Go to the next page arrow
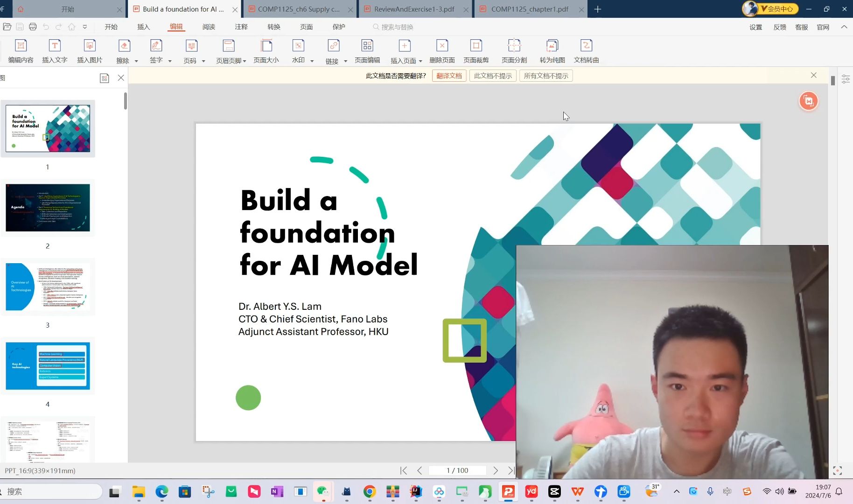Viewport: 853px width, 504px height. tap(496, 470)
